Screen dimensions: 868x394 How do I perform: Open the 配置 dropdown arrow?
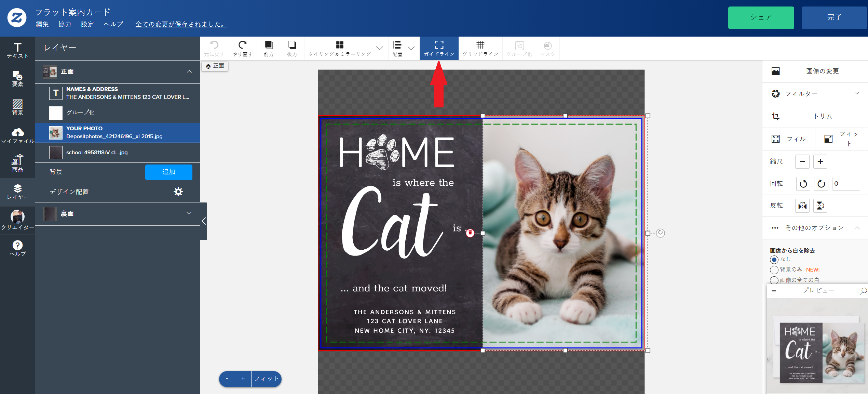tap(411, 48)
